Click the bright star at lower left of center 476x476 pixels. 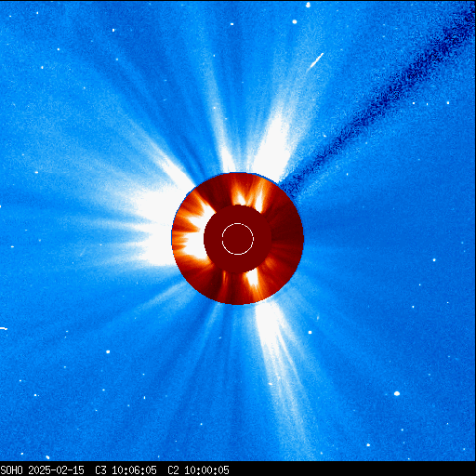tap(108, 351)
